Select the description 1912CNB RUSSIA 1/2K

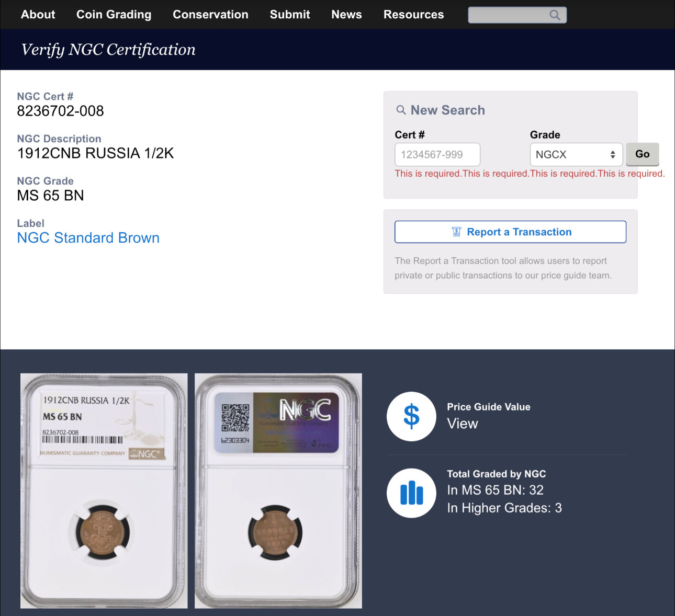tap(96, 153)
